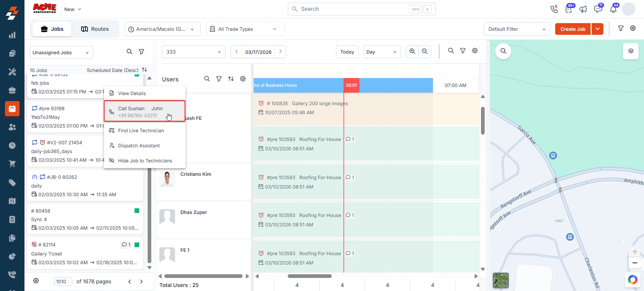This screenshot has width=644, height=291.
Task: Search the unassigned jobs list
Action: coord(129,52)
